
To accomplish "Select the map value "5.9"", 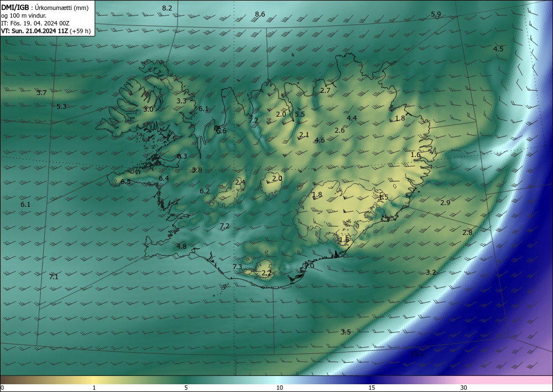I will (436, 14).
